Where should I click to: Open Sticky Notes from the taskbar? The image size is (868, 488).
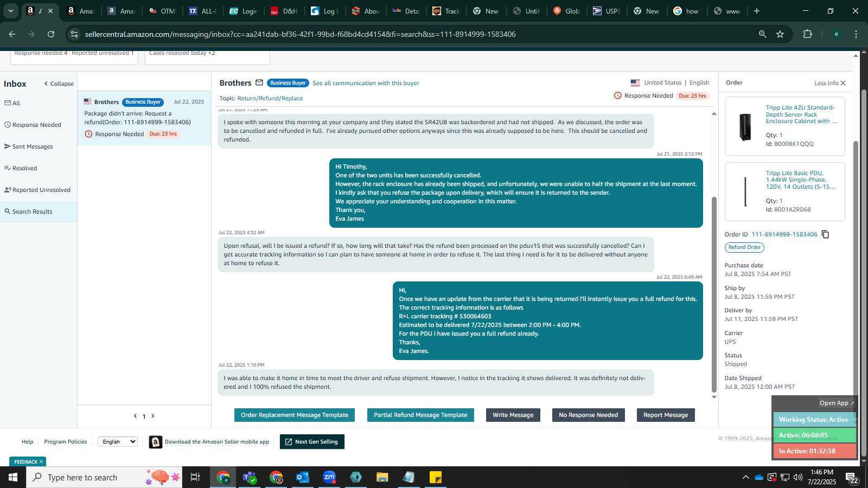[436, 477]
